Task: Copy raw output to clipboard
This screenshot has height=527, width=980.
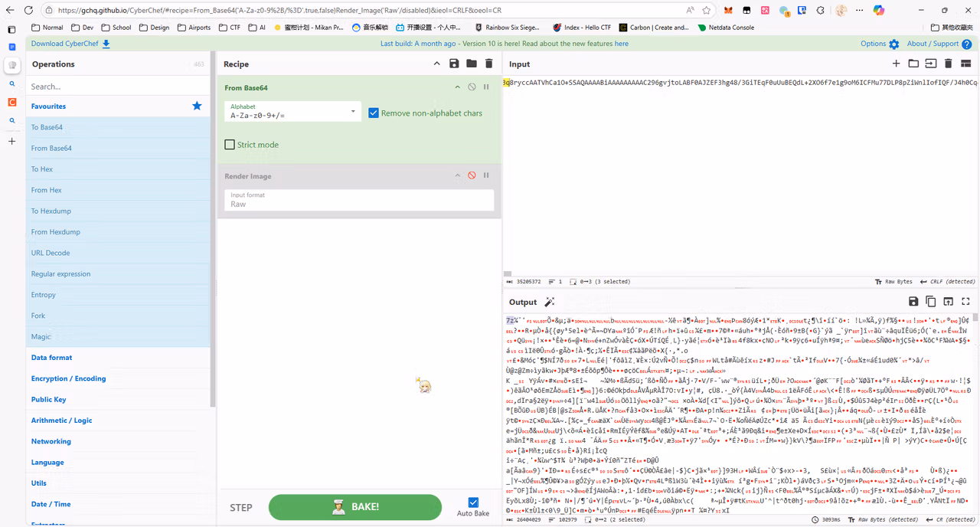Action: coord(931,302)
